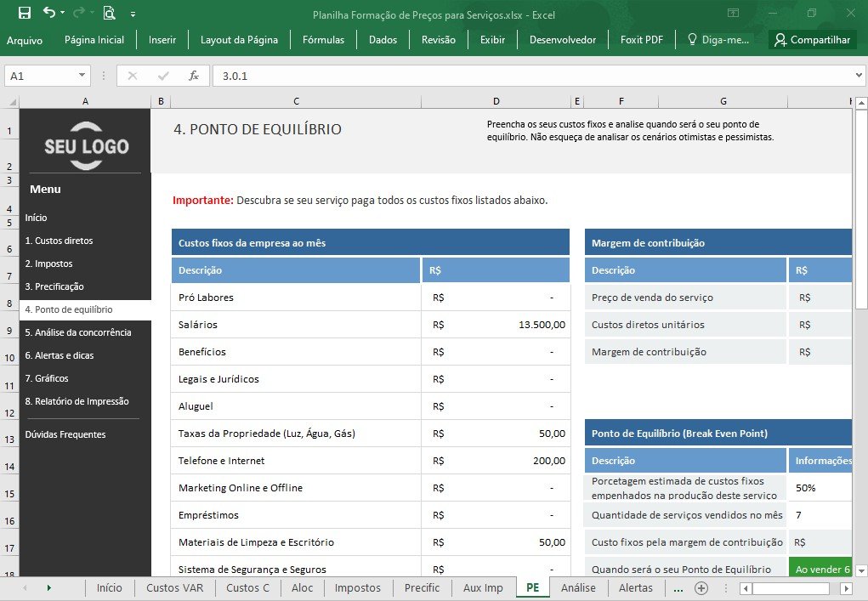The width and height of the screenshot is (868, 601).
Task: Click the next sheet navigation arrow
Action: (48, 587)
